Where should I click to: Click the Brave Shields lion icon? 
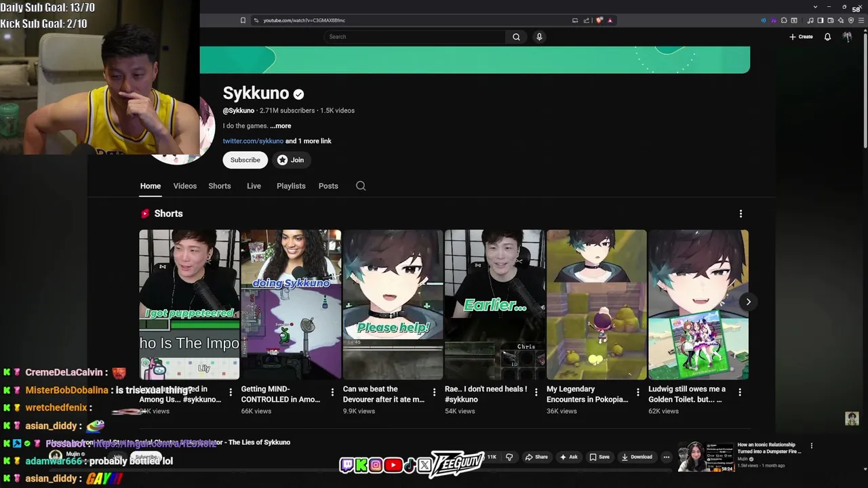(599, 20)
